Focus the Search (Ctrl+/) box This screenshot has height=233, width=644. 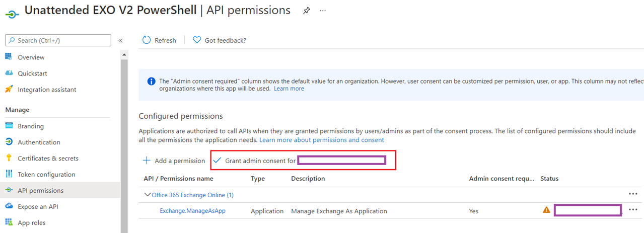point(58,40)
